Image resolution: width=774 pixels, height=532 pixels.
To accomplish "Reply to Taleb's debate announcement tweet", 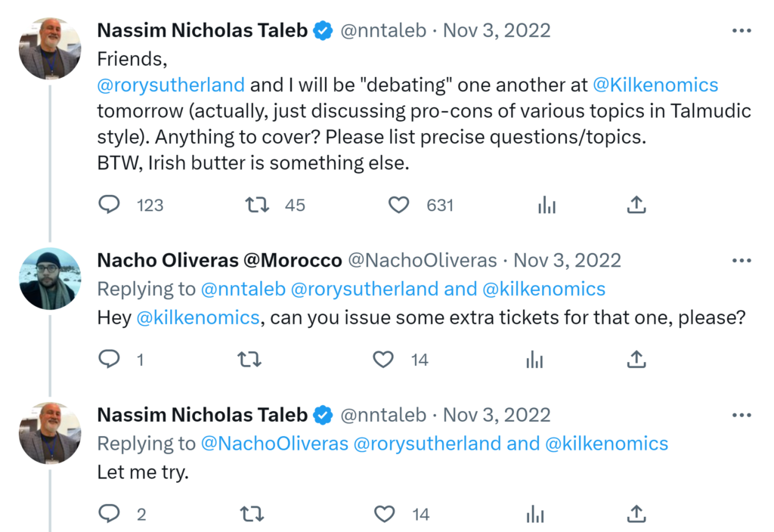I will click(x=110, y=205).
